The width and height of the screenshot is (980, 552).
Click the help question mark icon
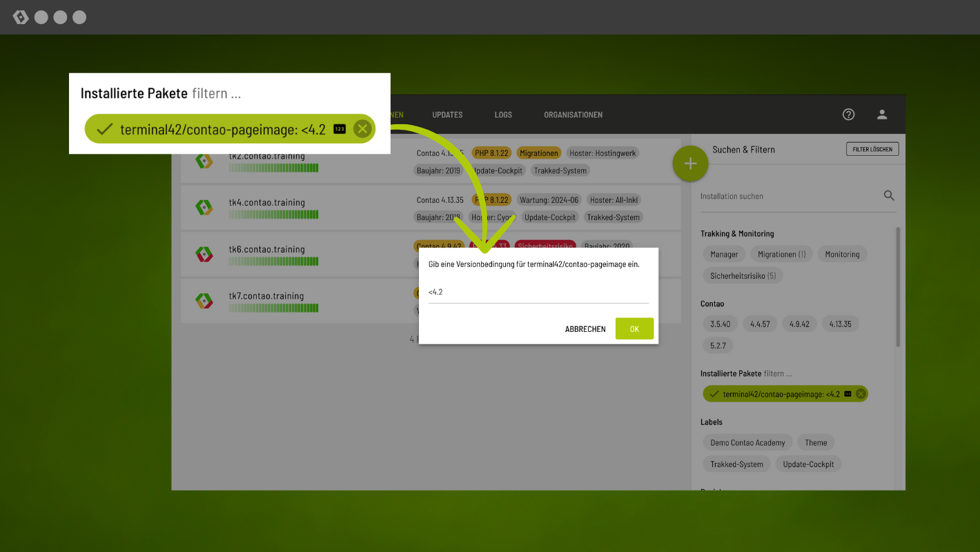(x=849, y=115)
